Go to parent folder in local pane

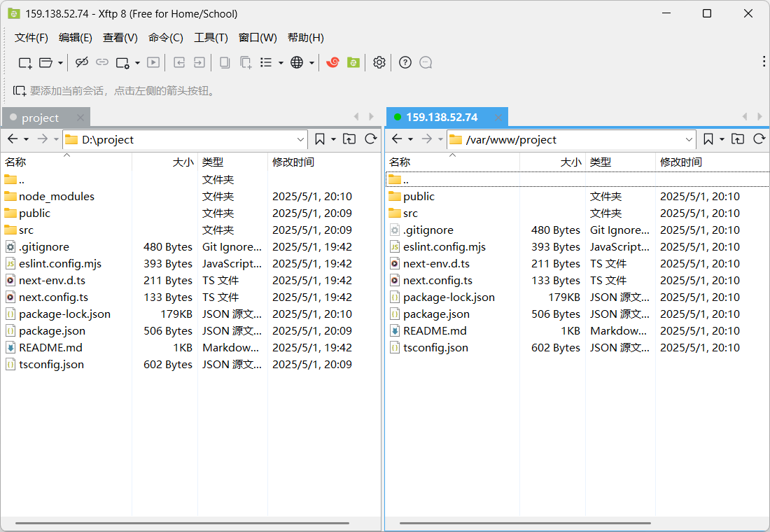[349, 139]
